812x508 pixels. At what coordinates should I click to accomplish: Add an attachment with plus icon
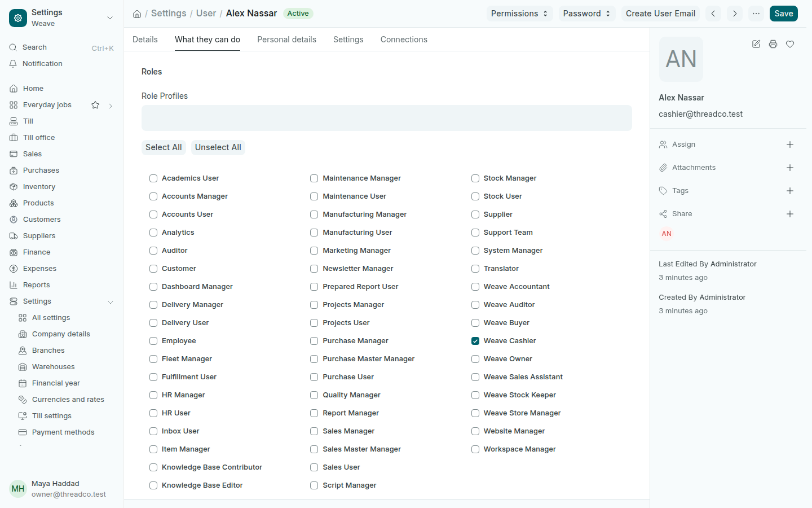point(790,168)
